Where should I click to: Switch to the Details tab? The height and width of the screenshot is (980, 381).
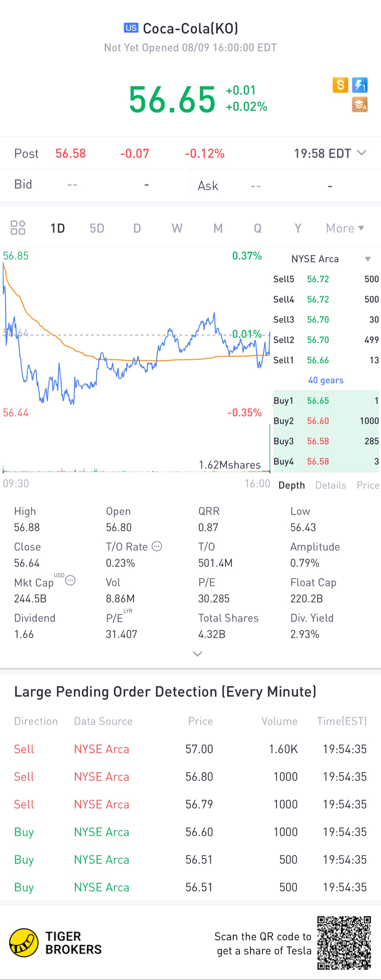tap(331, 485)
